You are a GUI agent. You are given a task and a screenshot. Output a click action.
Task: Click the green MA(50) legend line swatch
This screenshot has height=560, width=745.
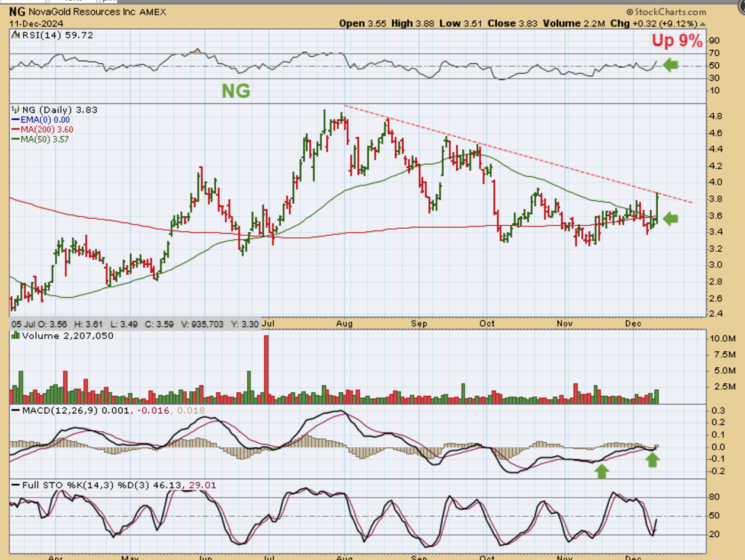click(x=17, y=139)
